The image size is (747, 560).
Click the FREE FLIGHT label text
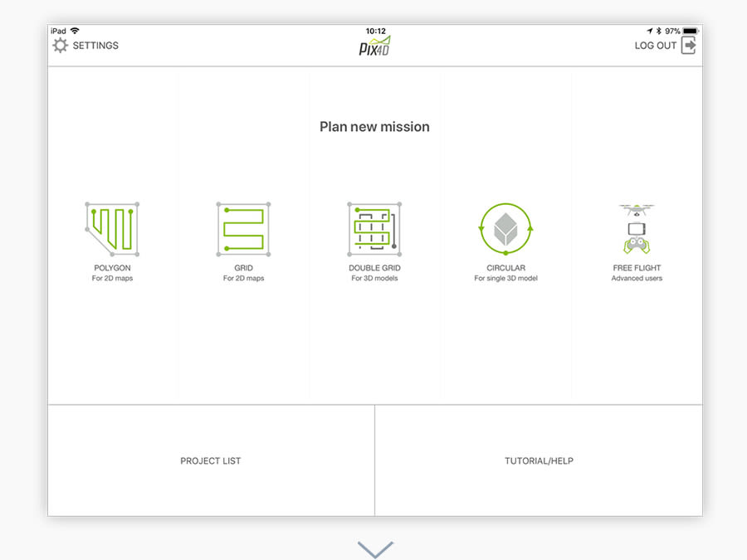(637, 268)
